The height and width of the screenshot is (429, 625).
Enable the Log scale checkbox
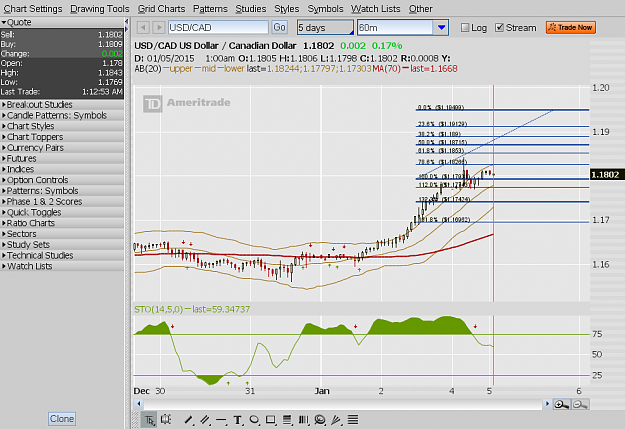click(465, 28)
